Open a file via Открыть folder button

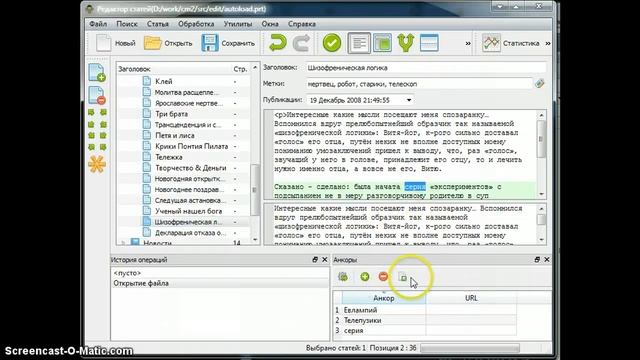point(168,43)
